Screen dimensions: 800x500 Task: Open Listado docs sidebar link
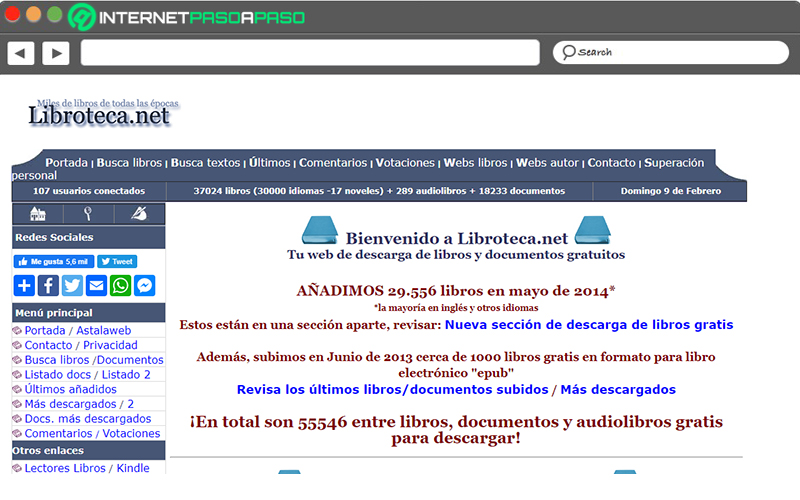pyautogui.click(x=58, y=375)
